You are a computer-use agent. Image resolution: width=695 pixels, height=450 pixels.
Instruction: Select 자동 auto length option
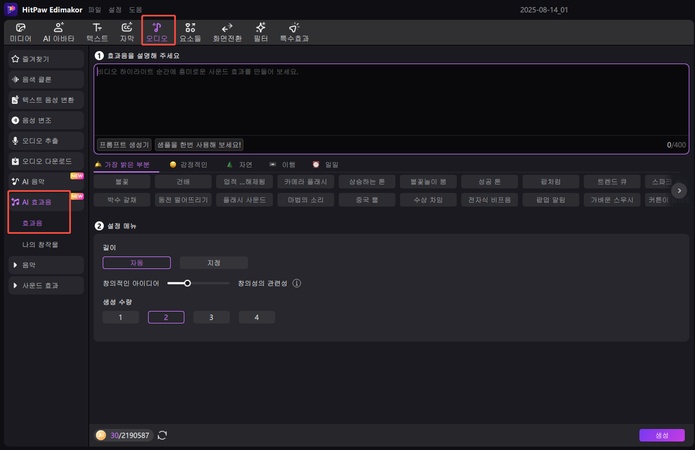[x=137, y=262]
